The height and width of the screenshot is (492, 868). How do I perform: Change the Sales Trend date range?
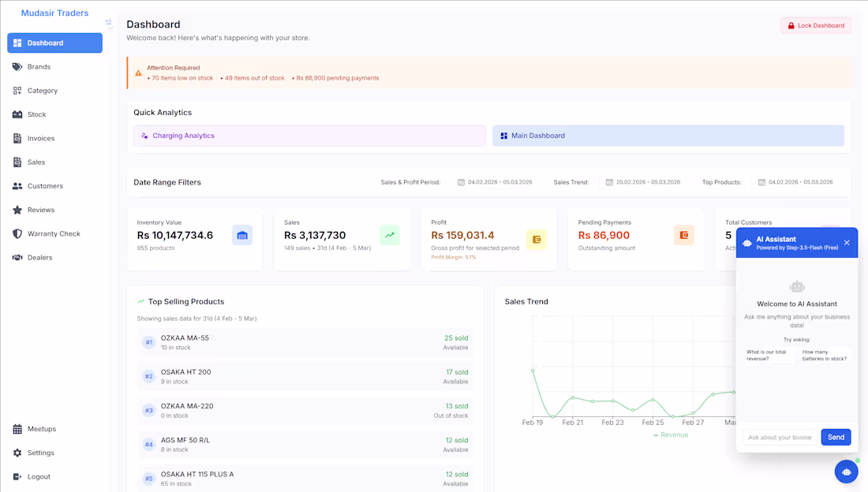(643, 181)
